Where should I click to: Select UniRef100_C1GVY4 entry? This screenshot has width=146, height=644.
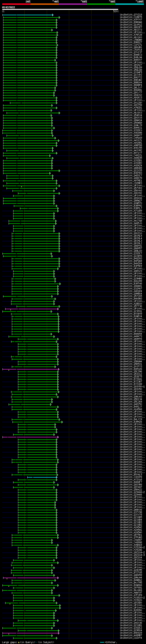point(131,638)
